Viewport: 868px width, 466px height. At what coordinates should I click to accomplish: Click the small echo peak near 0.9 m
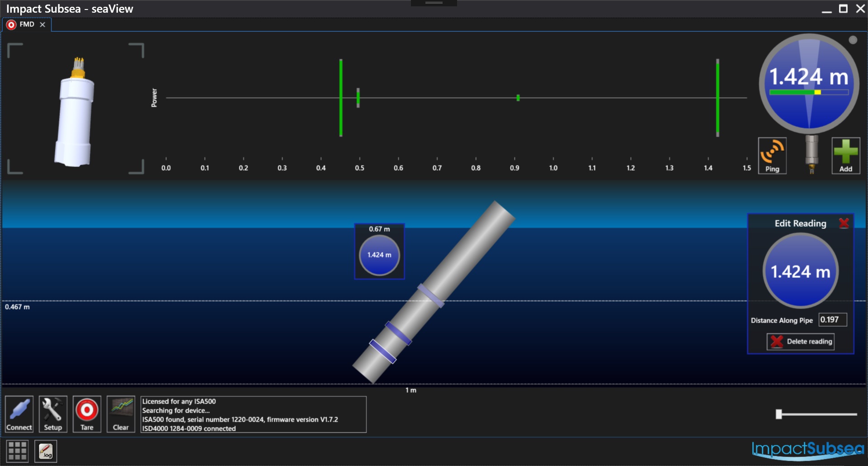pyautogui.click(x=518, y=98)
